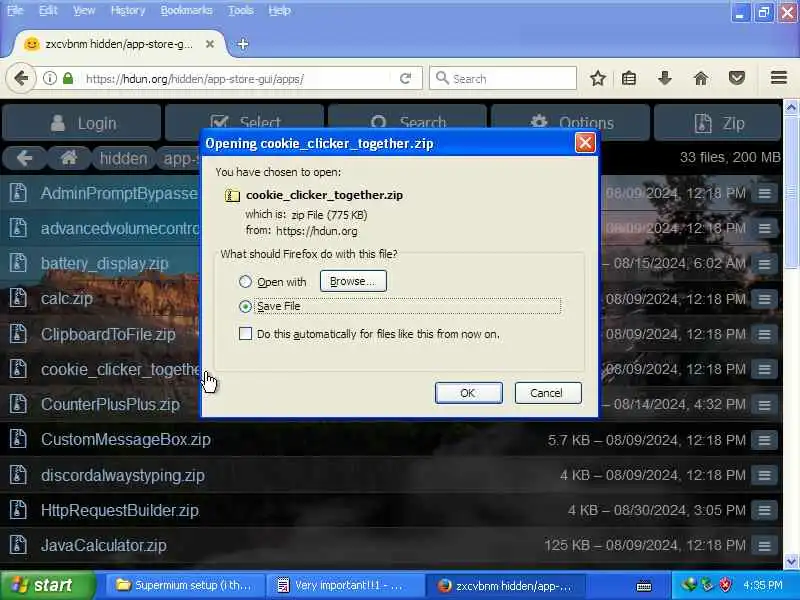Viewport: 800px width, 600px height.
Task: Click the browser Search input box
Action: [503, 79]
